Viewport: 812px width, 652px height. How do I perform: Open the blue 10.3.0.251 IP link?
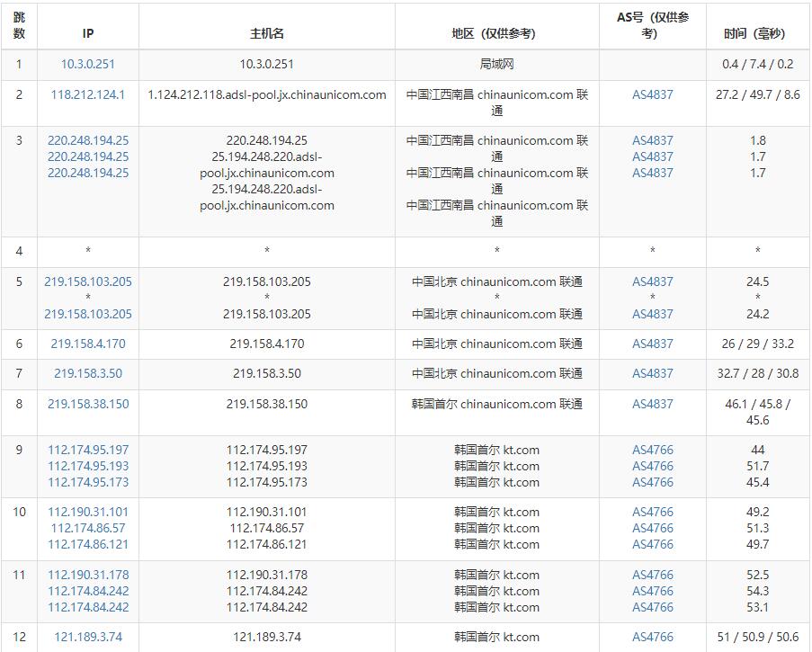point(87,64)
